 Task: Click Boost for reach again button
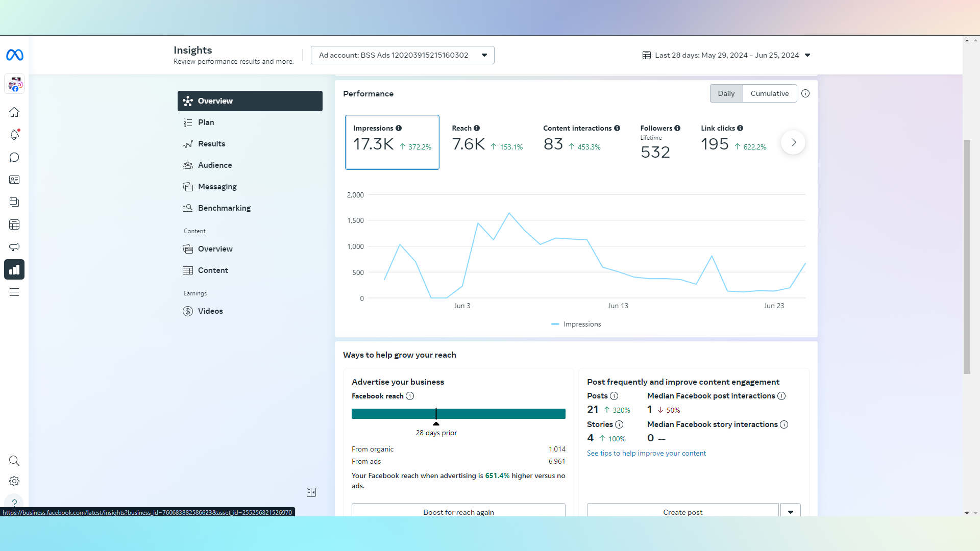coord(458,511)
